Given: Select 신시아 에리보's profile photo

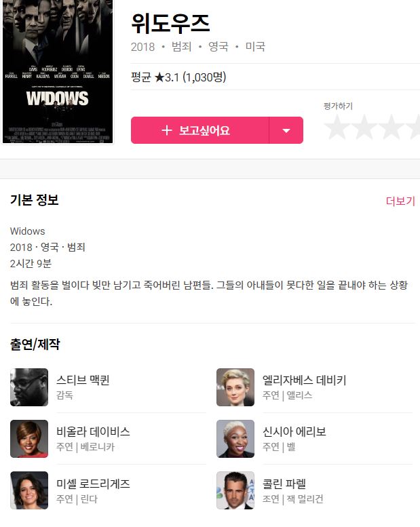Looking at the screenshot, I should 235,439.
